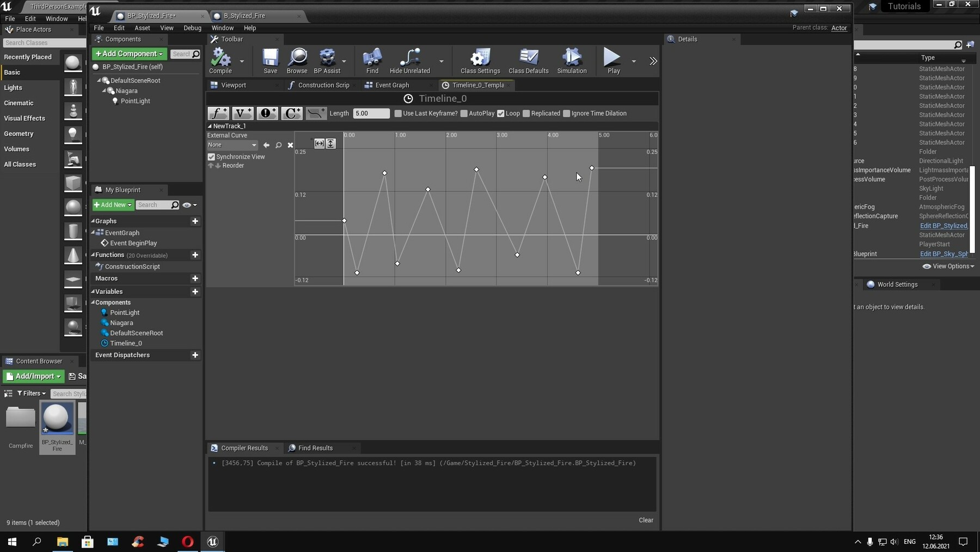Select first keyframe at time zero

click(x=344, y=221)
